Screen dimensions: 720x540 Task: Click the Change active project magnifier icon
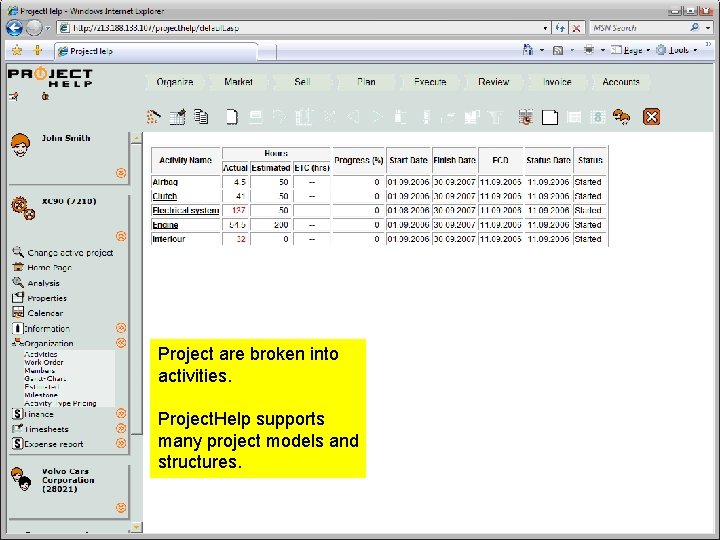click(18, 252)
